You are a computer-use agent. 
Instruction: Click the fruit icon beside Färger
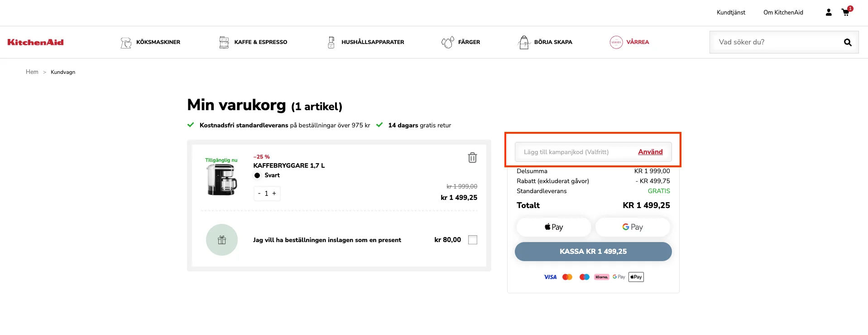[448, 42]
